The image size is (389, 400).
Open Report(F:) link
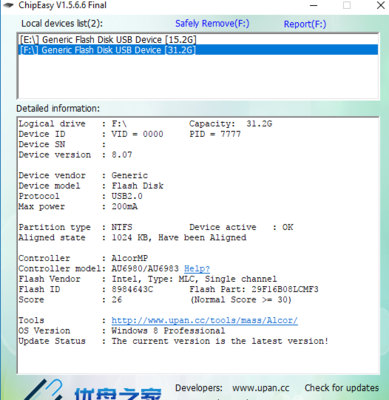pyautogui.click(x=305, y=24)
